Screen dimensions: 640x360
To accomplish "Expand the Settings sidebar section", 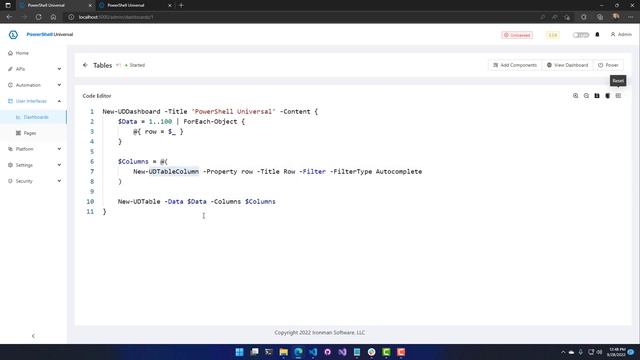I will coord(33,165).
